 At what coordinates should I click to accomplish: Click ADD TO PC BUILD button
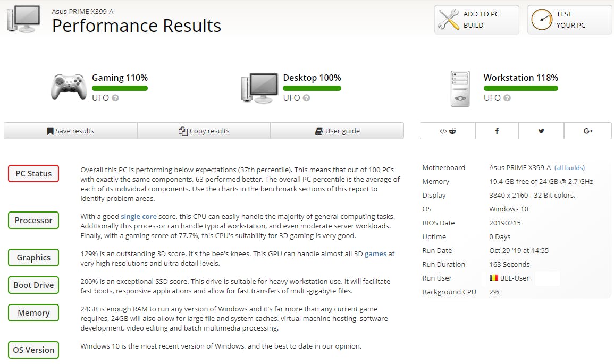pos(476,20)
